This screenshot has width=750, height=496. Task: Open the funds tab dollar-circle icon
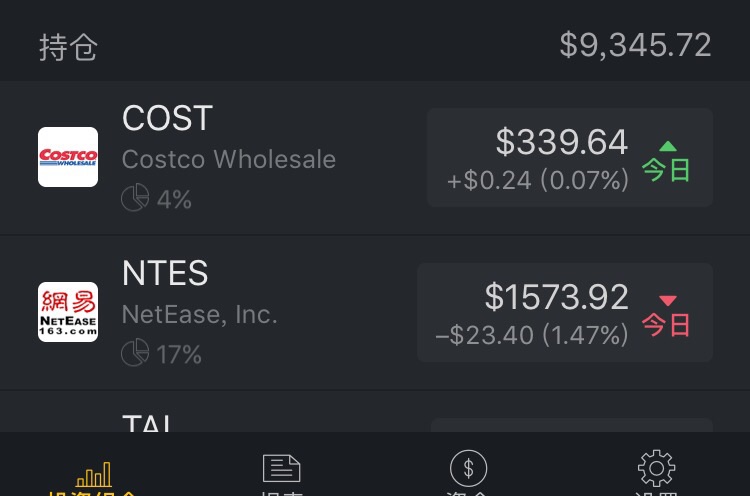[468, 468]
